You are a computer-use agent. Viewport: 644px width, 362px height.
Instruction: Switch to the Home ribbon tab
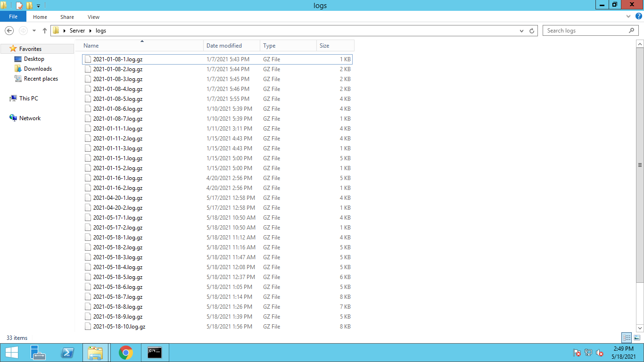click(x=40, y=17)
